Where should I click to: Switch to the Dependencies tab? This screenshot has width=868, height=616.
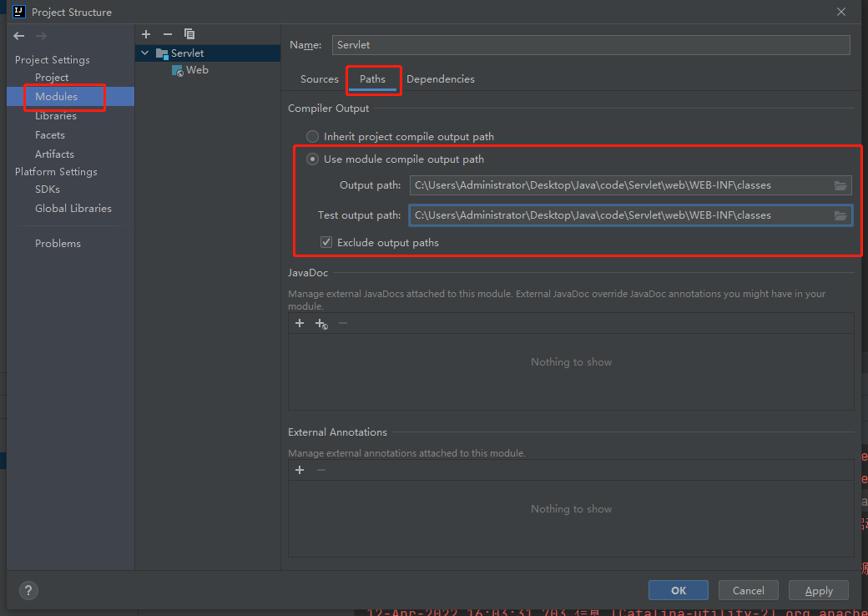(441, 79)
